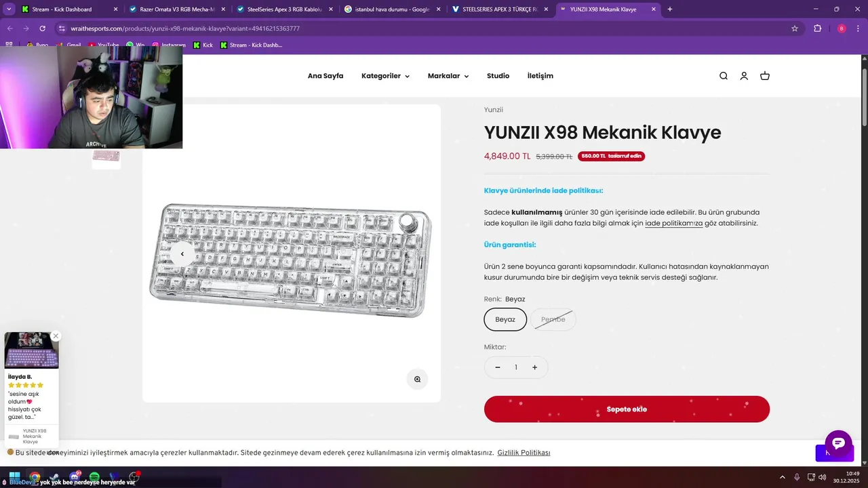
Task: Open the iade politikamıza link
Action: (673, 223)
